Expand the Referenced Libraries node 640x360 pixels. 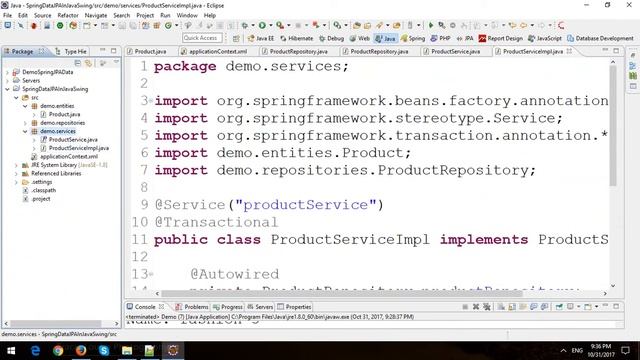point(16,173)
